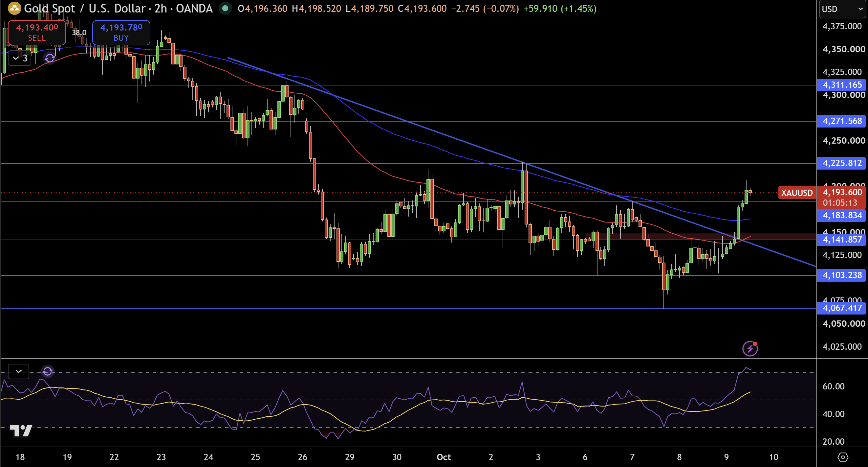This screenshot has height=467, width=868.
Task: Open the USD currency dropdown
Action: click(842, 9)
